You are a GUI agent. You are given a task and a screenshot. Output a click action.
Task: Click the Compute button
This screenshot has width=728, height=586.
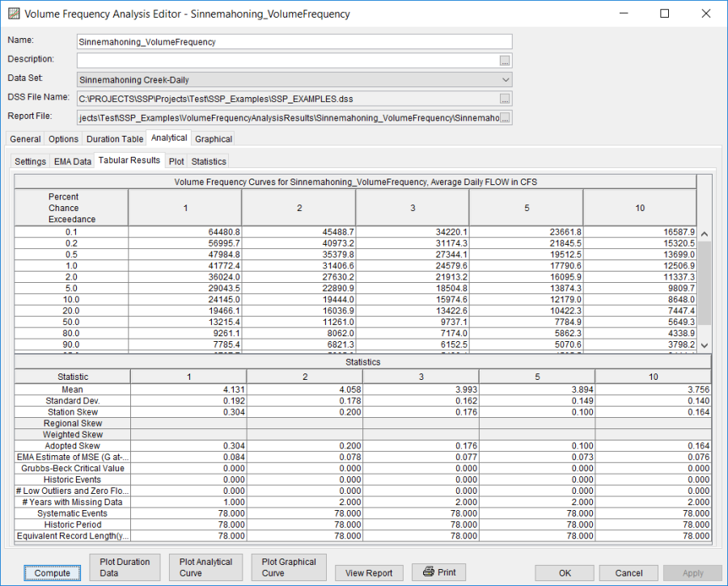click(52, 573)
